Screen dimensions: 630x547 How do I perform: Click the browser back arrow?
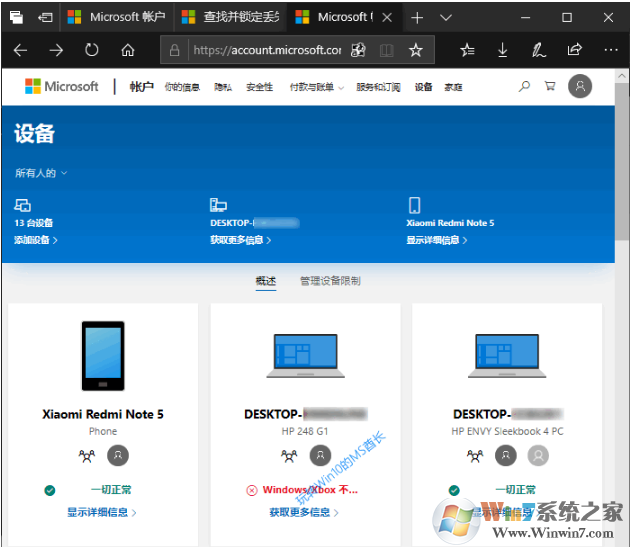pos(20,50)
